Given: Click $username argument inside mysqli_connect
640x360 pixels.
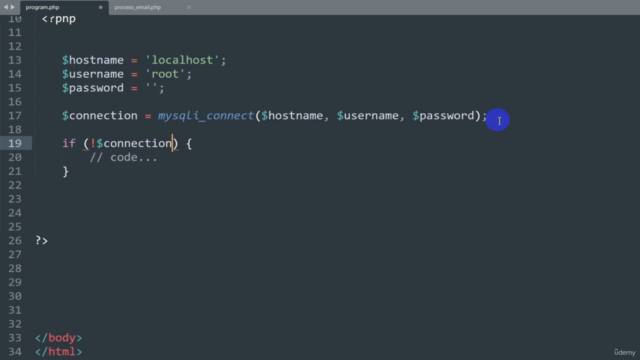Looking at the screenshot, I should pyautogui.click(x=367, y=116).
